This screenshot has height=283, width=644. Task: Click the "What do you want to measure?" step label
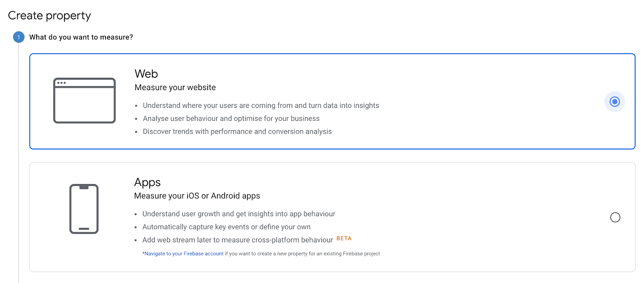(81, 37)
